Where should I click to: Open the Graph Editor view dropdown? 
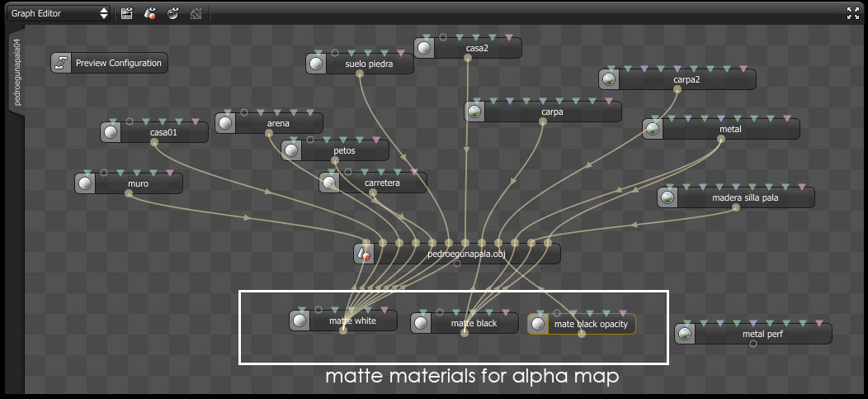(59, 13)
